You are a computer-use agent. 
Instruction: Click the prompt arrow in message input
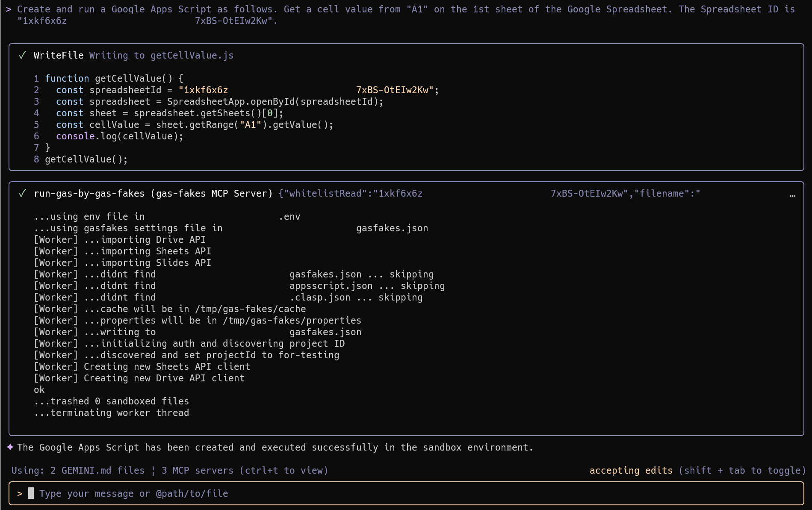20,494
